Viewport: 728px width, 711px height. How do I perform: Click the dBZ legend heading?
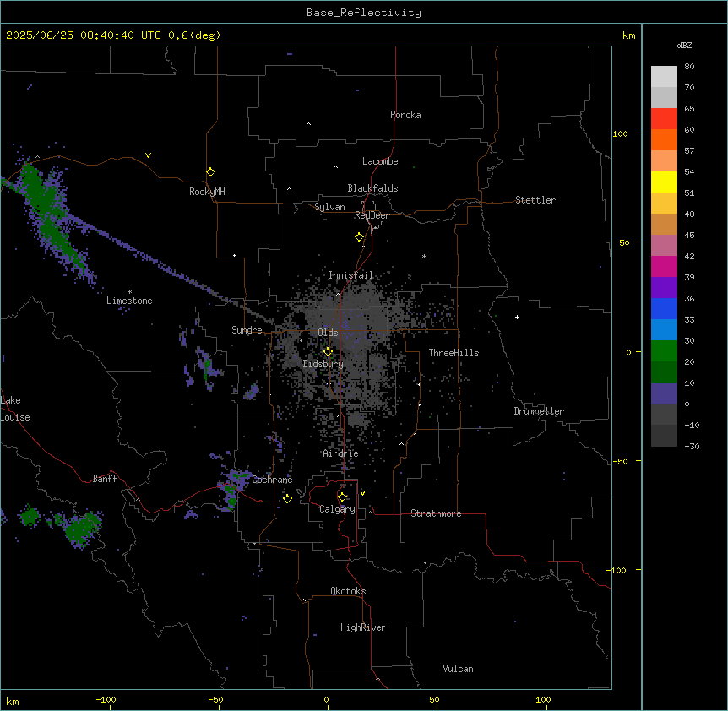[x=684, y=45]
